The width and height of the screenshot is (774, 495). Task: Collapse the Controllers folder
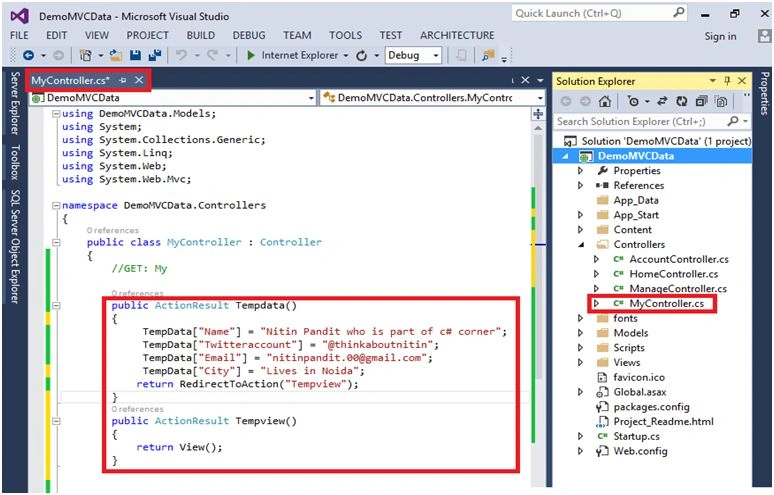click(581, 245)
